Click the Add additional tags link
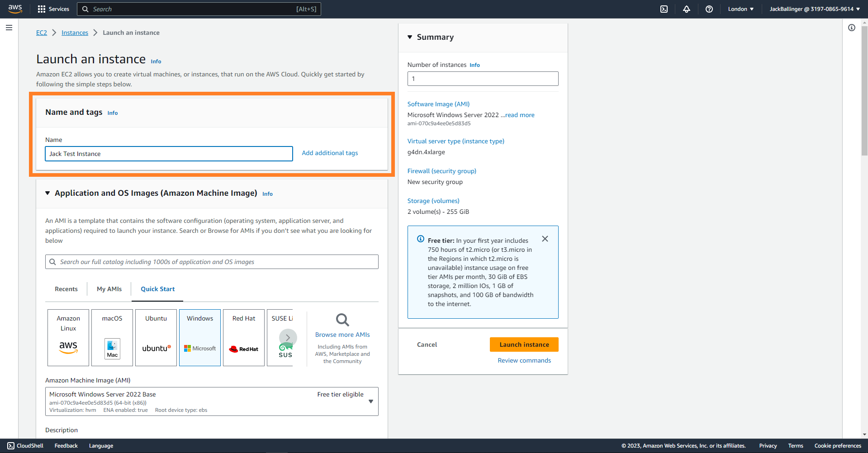 point(330,153)
